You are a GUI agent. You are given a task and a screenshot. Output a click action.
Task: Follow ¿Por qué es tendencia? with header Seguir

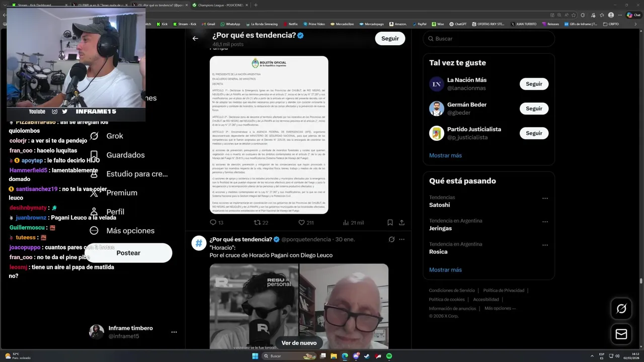coord(390,38)
